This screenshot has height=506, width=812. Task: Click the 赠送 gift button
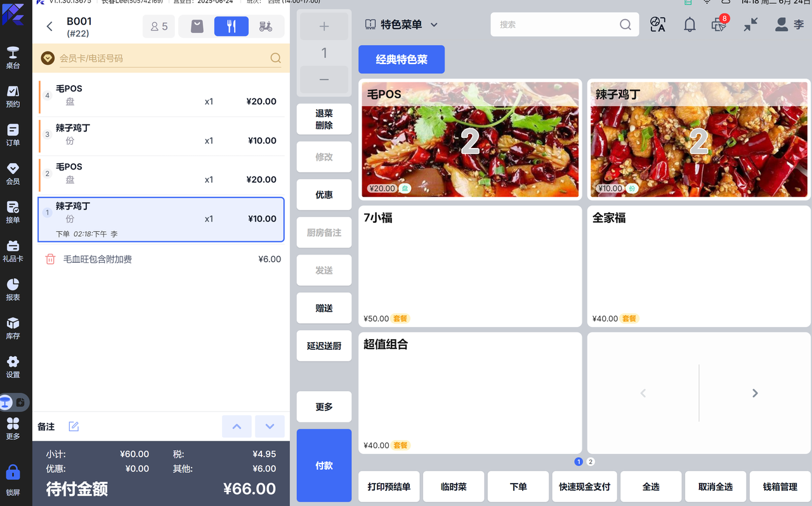coord(324,308)
